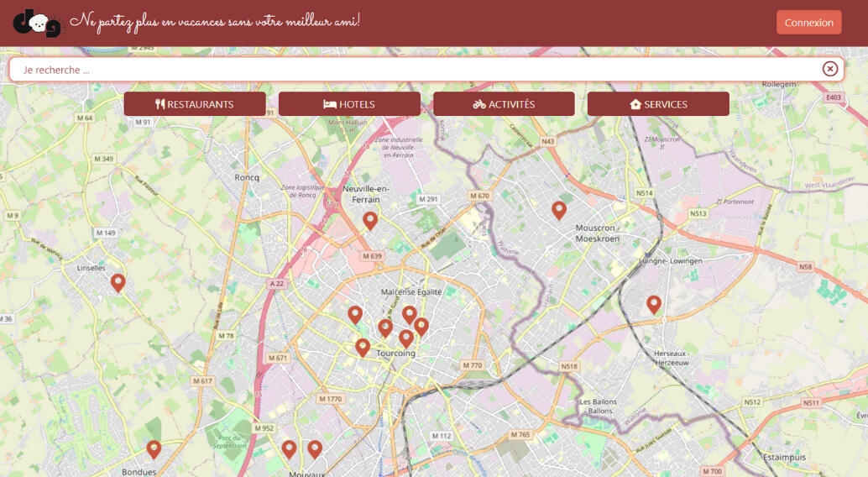Show Hotels on the map
The height and width of the screenshot is (477, 868).
(349, 104)
